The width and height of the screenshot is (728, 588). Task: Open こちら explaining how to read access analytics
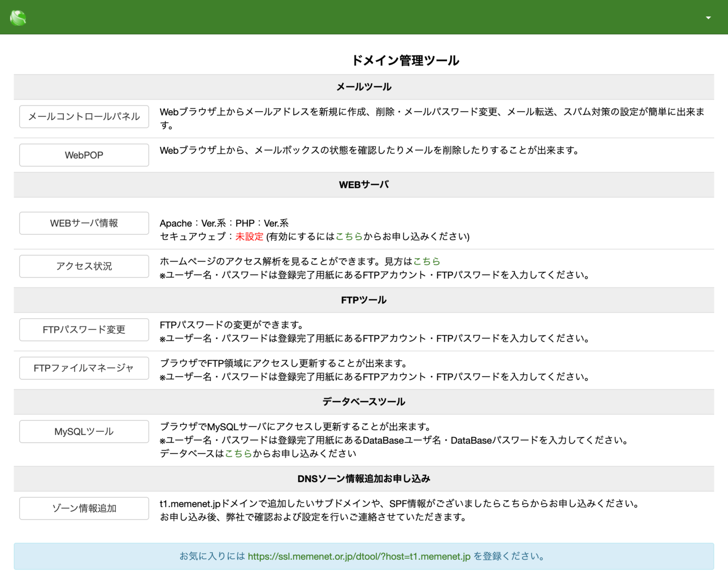pos(426,261)
